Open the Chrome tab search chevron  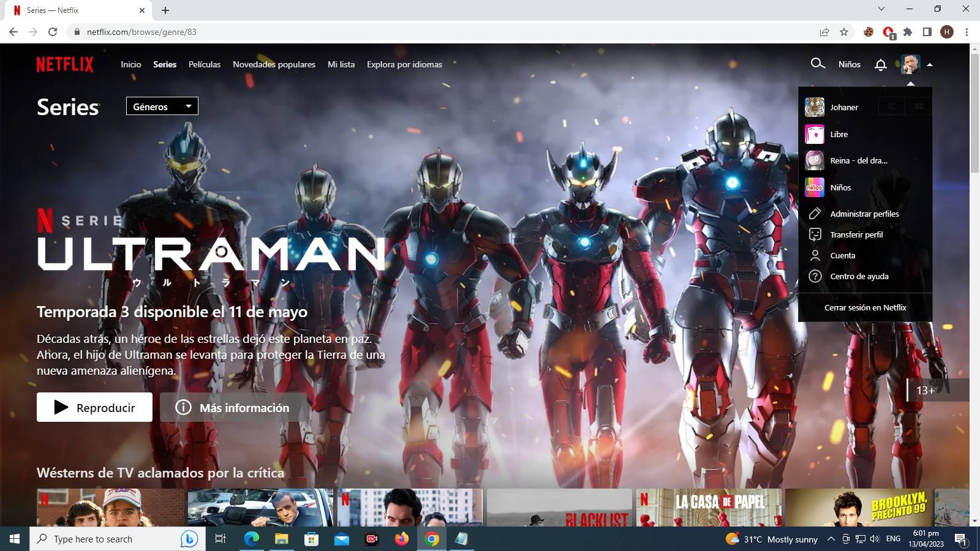pos(881,9)
